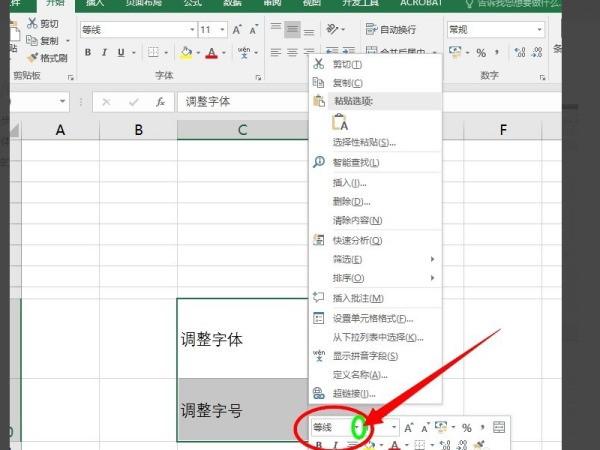This screenshot has height=450, width=600.
Task: Open the ribbon Font Color dropdown arrow
Action: click(224, 52)
